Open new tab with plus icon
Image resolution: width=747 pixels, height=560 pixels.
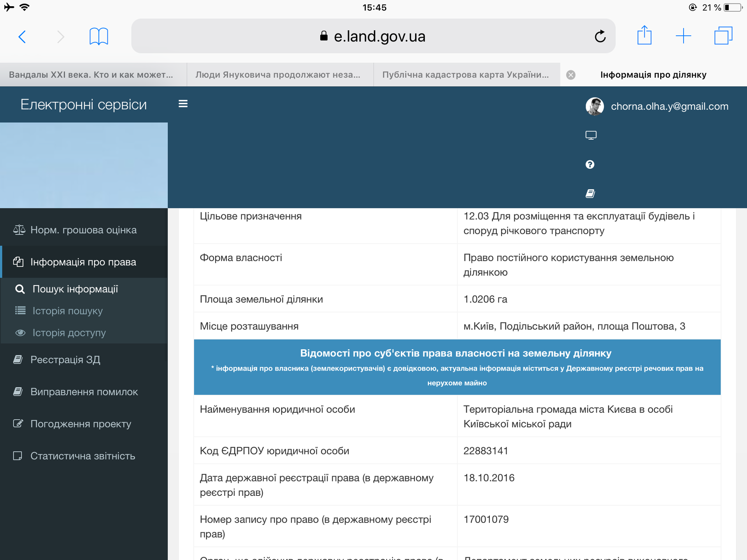click(683, 36)
